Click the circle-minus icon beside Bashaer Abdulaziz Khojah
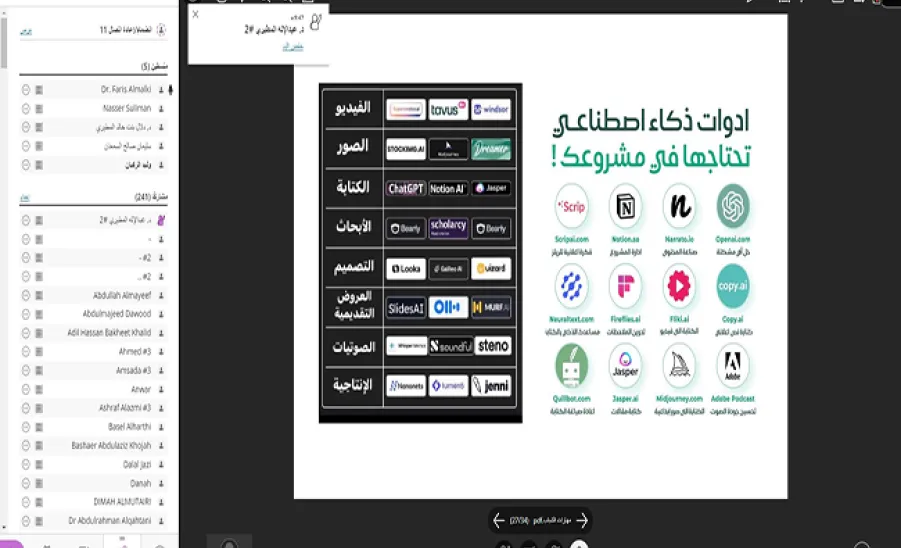Viewport: 901px width, 548px height. coord(26,445)
